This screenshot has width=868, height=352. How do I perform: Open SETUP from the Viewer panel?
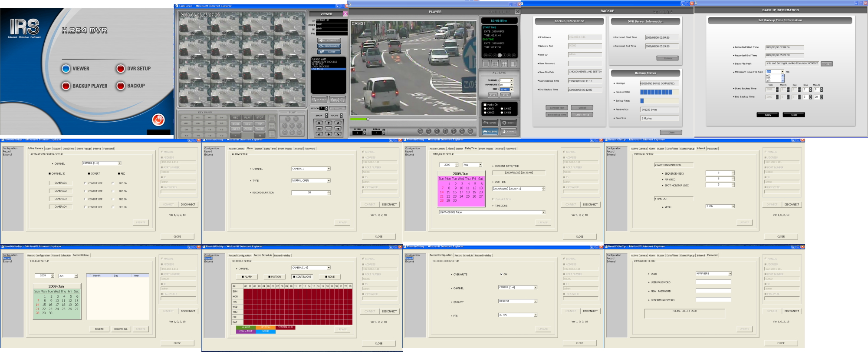[x=329, y=52]
